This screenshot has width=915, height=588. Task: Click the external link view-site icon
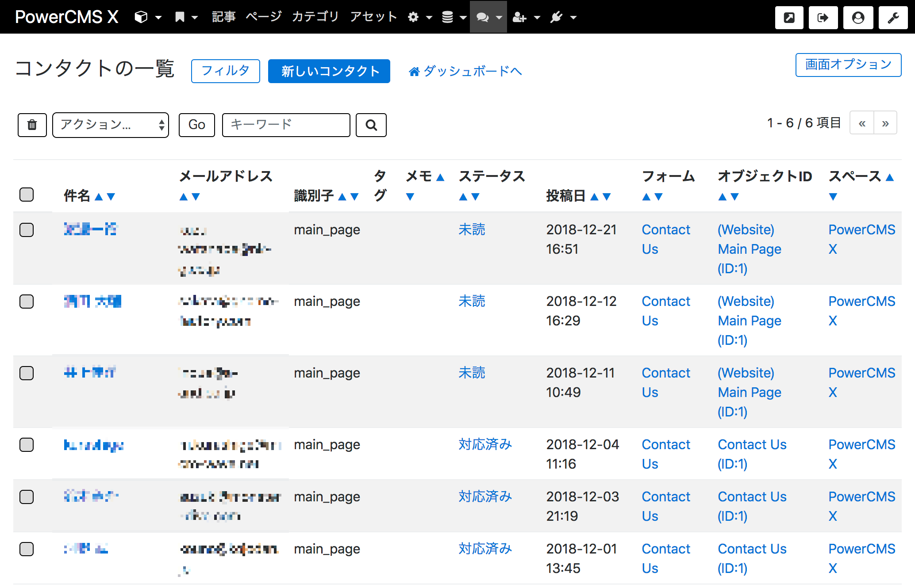[x=789, y=18]
